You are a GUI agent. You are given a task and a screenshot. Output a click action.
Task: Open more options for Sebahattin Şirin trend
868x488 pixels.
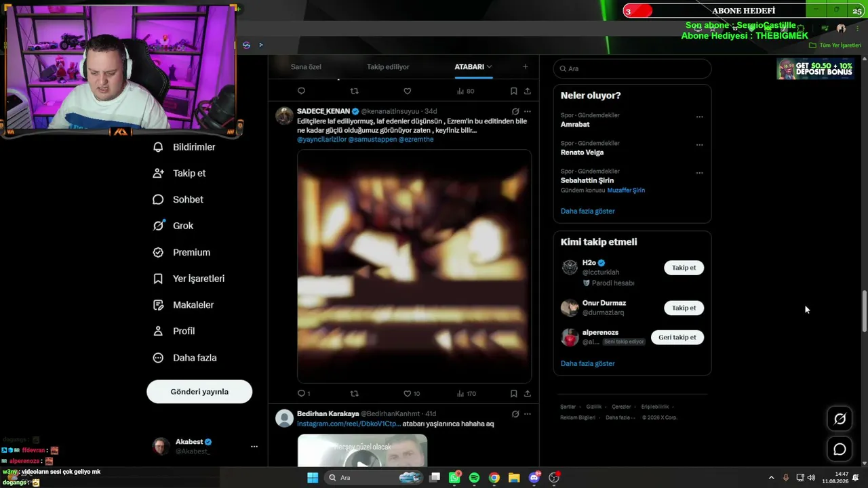pyautogui.click(x=699, y=173)
